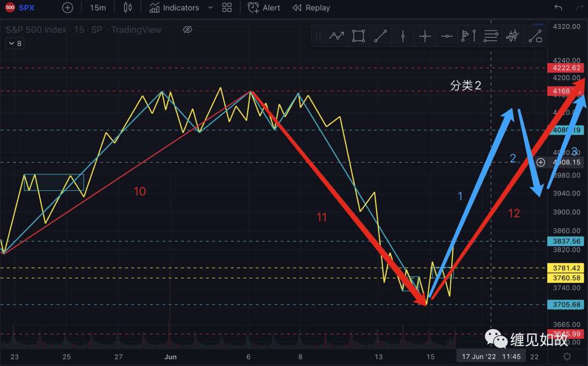Select the Arrow Path drawing tool
This screenshot has width=588, height=366.
pos(336,36)
